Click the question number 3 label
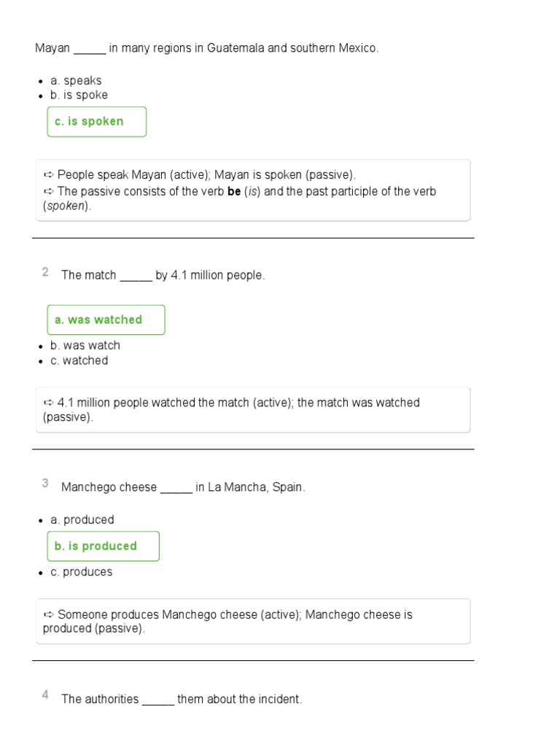The width and height of the screenshot is (560, 747). 45,484
